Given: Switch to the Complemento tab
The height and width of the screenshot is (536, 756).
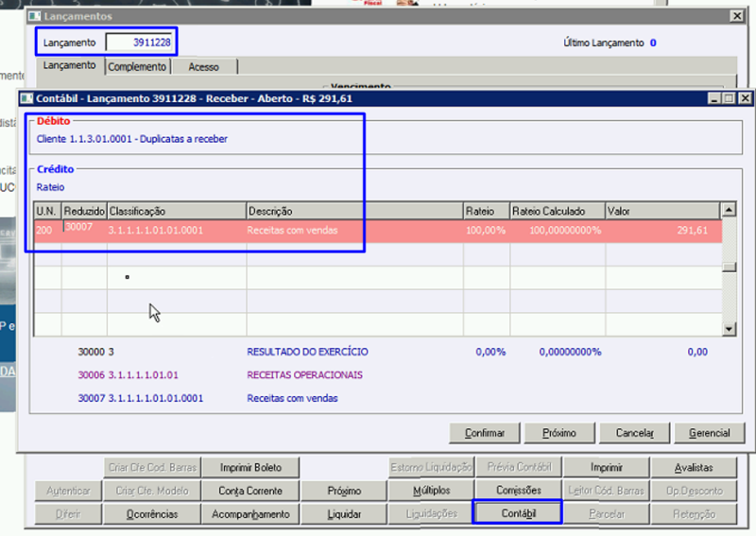Looking at the screenshot, I should [x=137, y=66].
